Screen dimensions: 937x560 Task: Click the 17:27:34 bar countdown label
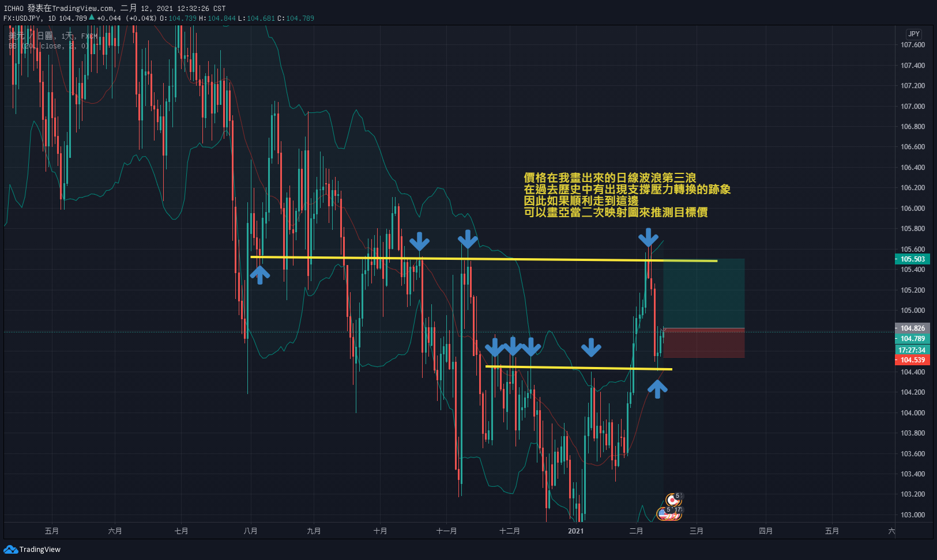click(912, 350)
